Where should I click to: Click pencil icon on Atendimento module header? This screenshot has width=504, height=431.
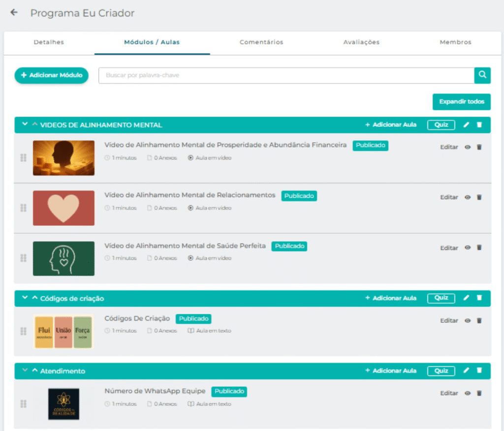[x=467, y=371]
